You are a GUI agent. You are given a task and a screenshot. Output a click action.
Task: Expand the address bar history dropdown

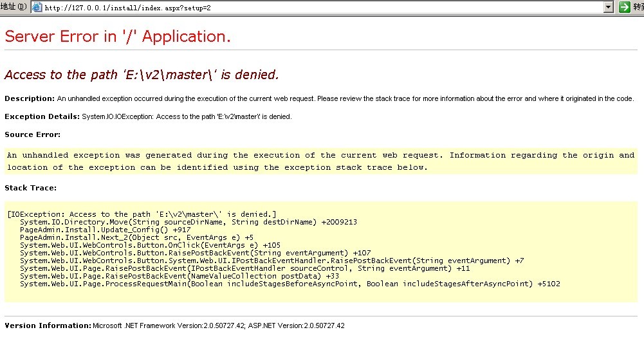[609, 7]
